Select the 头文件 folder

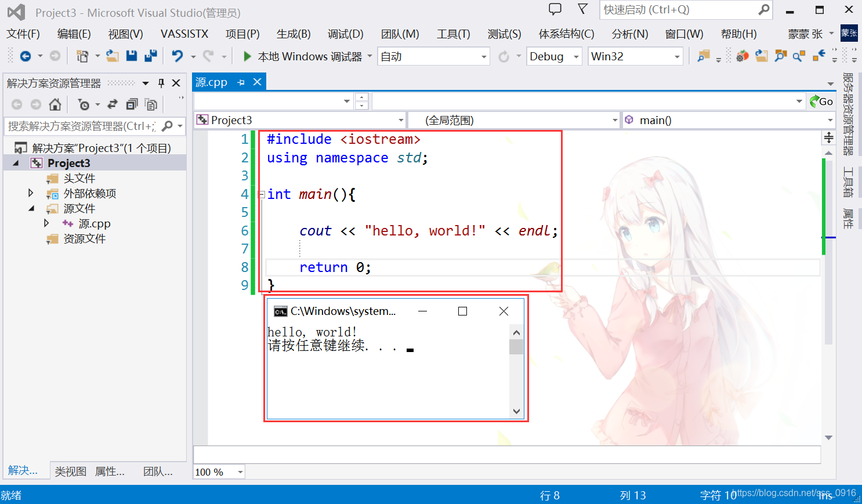[79, 178]
